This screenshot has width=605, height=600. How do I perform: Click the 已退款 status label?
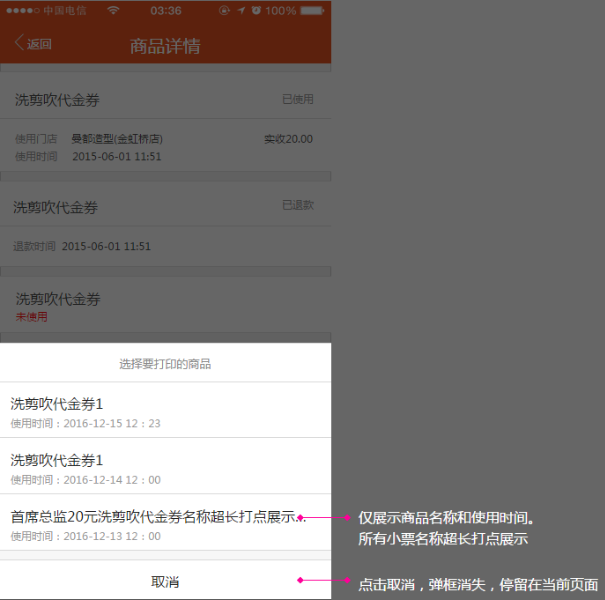298,205
